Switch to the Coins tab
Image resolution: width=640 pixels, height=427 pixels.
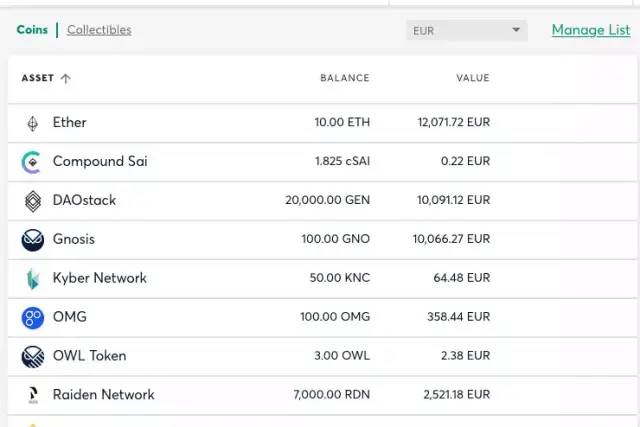coord(32,30)
